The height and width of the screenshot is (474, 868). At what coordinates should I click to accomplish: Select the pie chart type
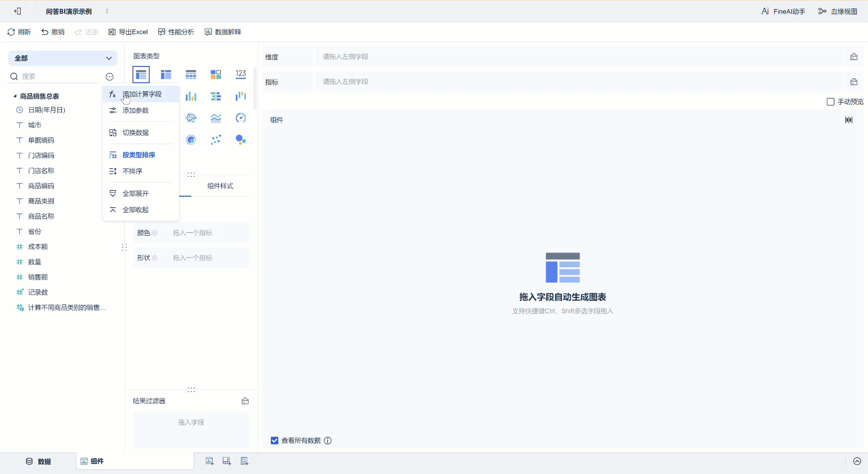click(x=191, y=139)
